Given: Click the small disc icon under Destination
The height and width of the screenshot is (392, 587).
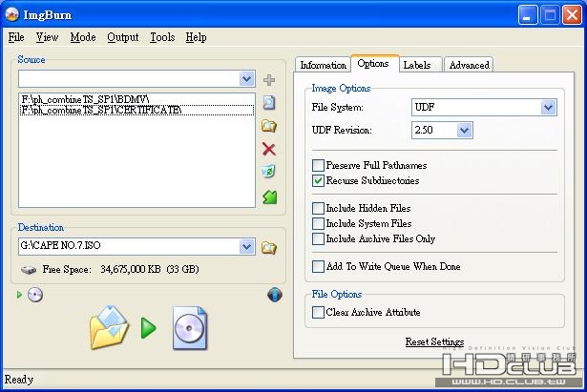Looking at the screenshot, I should (34, 295).
